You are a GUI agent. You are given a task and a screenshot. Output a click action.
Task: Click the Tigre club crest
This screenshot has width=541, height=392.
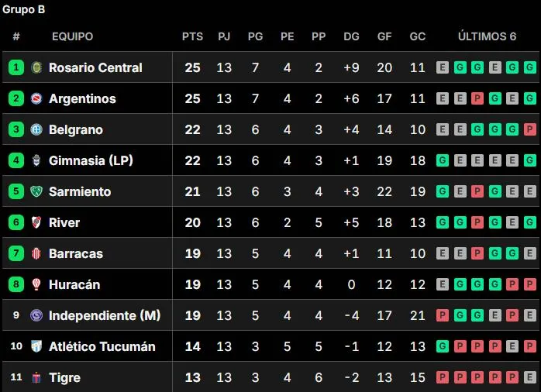[36, 377]
